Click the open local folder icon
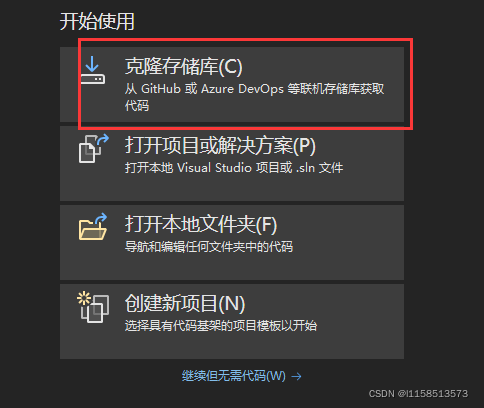The image size is (484, 408). (93, 227)
